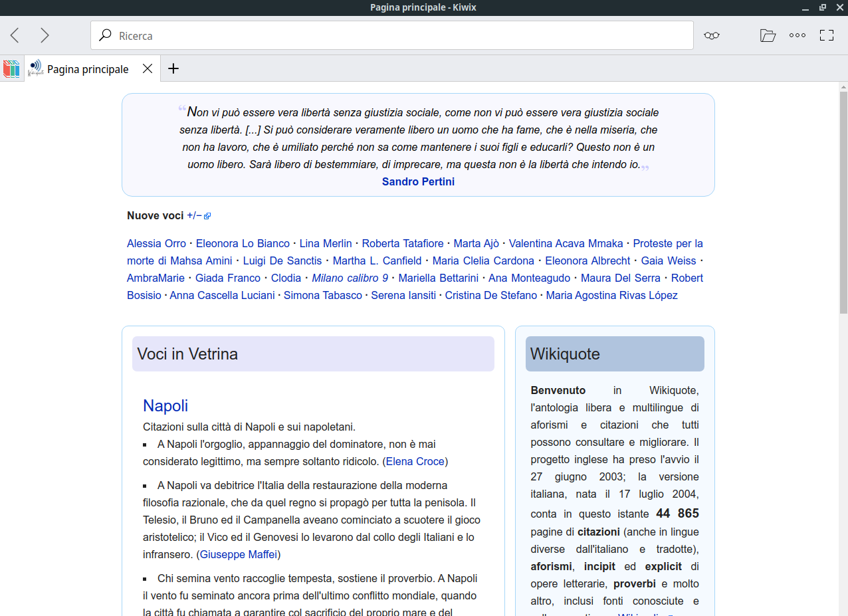Image resolution: width=848 pixels, height=616 pixels.
Task: Close the Kiwix window
Action: pyautogui.click(x=839, y=8)
